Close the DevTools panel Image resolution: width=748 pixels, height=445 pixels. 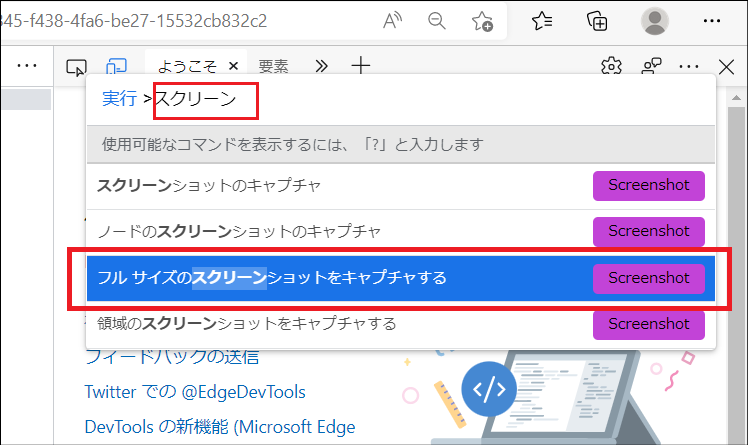pos(726,67)
